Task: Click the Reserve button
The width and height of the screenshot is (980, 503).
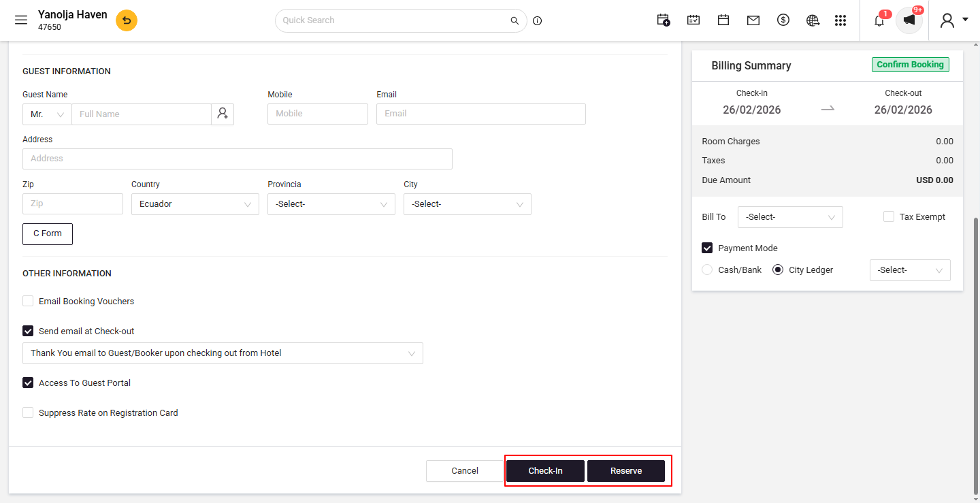Action: pyautogui.click(x=626, y=471)
